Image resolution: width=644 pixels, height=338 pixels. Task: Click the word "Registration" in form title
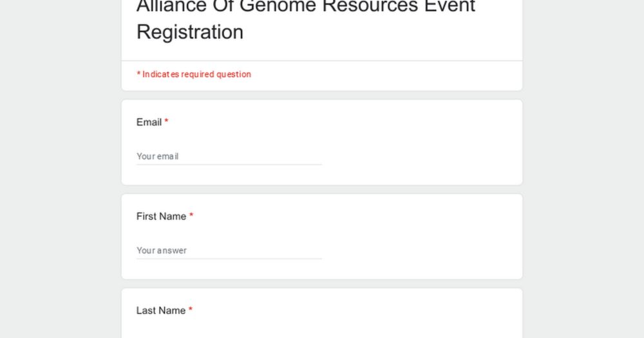click(x=190, y=32)
